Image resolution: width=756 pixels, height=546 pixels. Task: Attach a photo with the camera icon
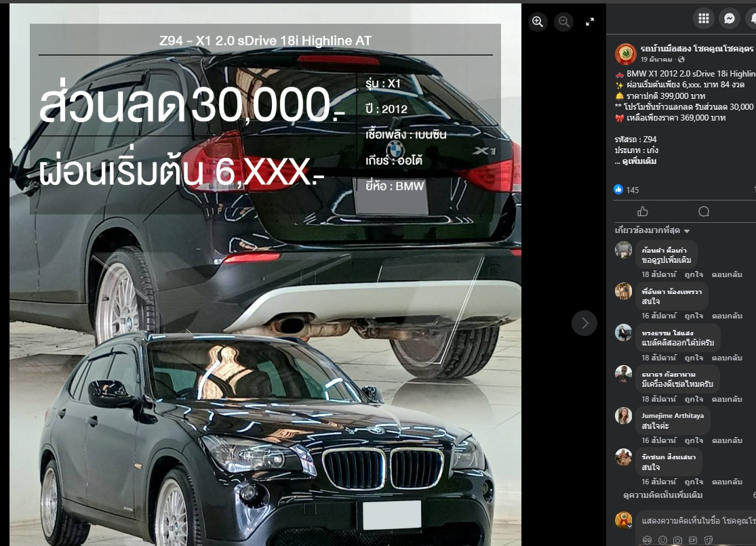[678, 540]
